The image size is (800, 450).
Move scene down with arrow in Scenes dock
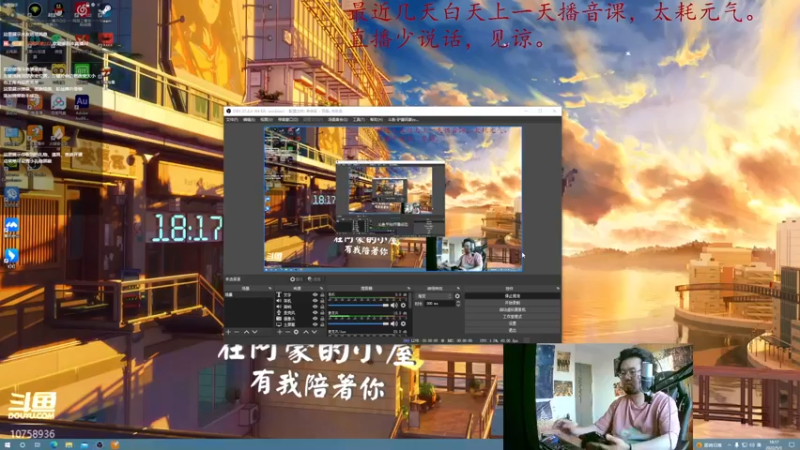click(255, 332)
